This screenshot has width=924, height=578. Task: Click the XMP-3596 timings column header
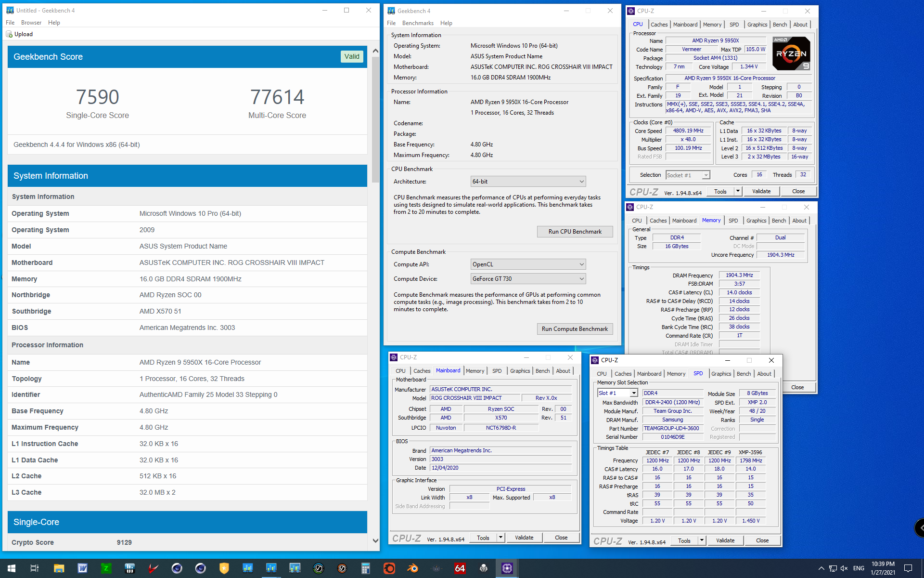(x=751, y=452)
